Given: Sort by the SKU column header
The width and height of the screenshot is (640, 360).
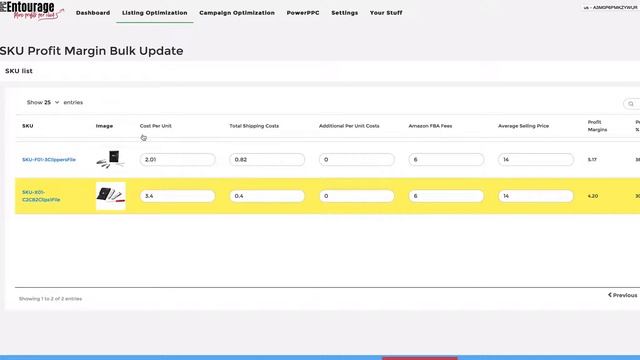Looking at the screenshot, I should [28, 126].
